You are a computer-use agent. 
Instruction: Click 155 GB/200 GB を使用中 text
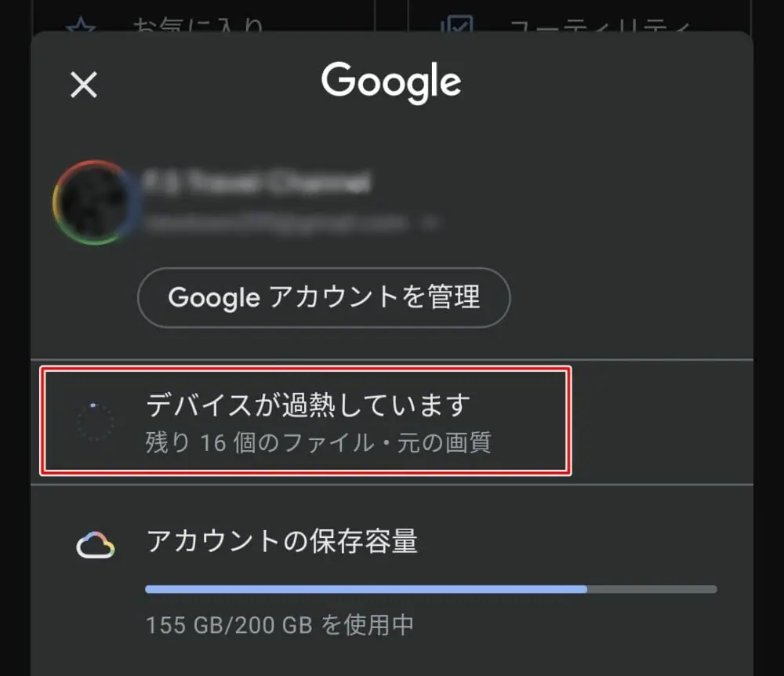pos(279,625)
